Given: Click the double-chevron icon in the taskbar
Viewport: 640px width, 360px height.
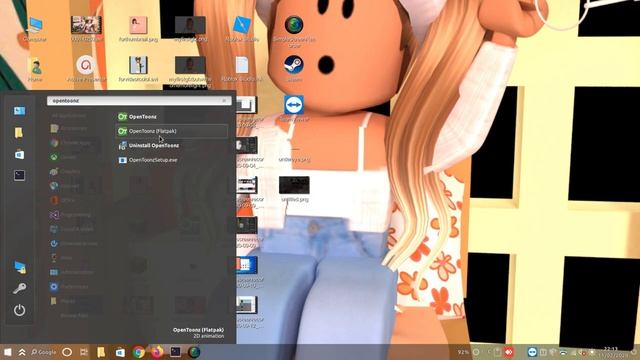Looking at the screenshot, I should point(22,352).
